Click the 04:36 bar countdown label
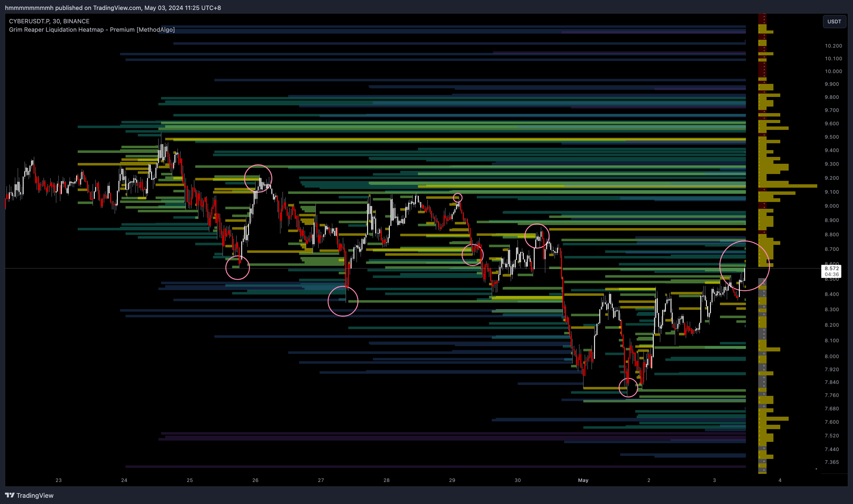The width and height of the screenshot is (853, 504). [831, 274]
